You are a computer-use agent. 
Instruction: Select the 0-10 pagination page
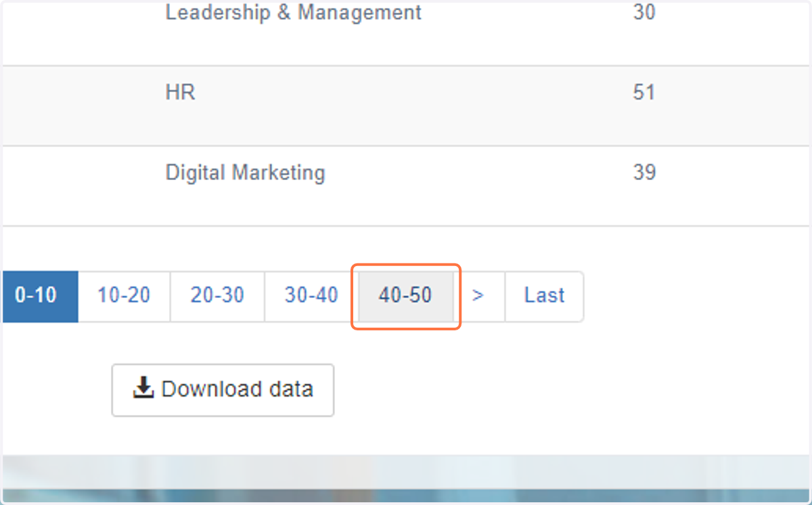coord(40,296)
